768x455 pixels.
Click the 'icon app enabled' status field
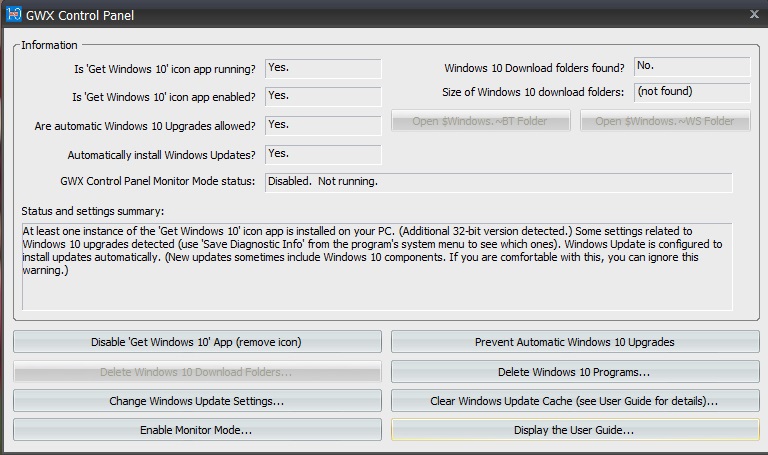[322, 96]
